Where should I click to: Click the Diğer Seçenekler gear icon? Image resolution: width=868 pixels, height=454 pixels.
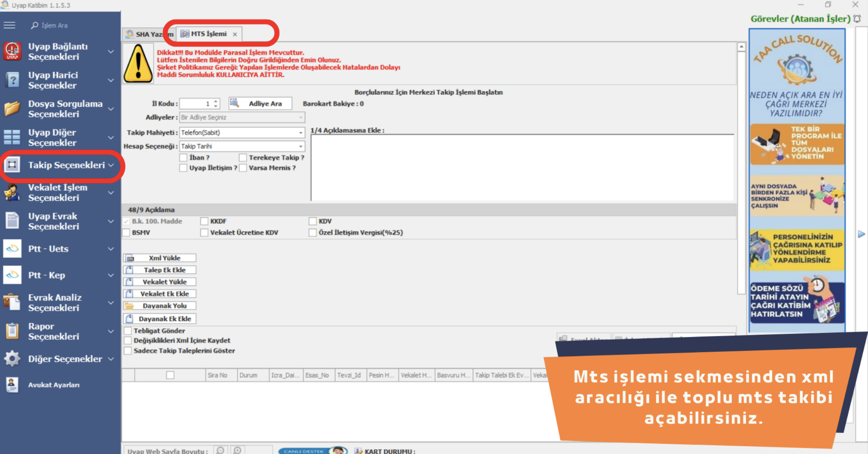pos(12,359)
